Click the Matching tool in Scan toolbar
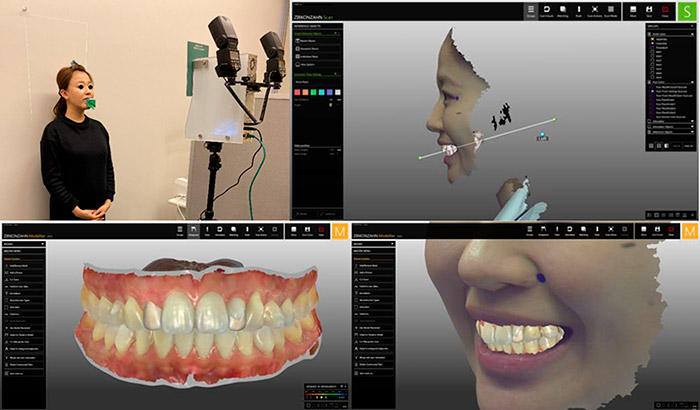Viewport: 700px width, 410px height. point(565,11)
